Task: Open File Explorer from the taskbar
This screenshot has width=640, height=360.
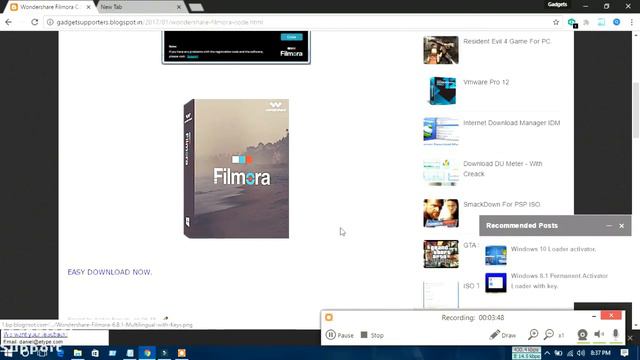Action: 78,353
